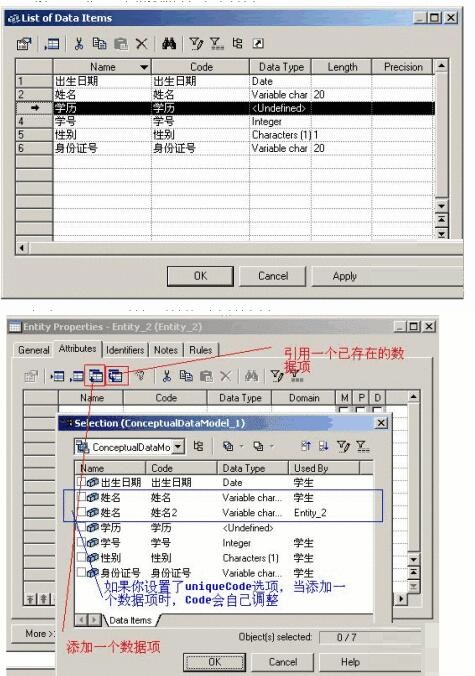Switch to Identifiers tab
The width and height of the screenshot is (475, 676).
click(125, 350)
